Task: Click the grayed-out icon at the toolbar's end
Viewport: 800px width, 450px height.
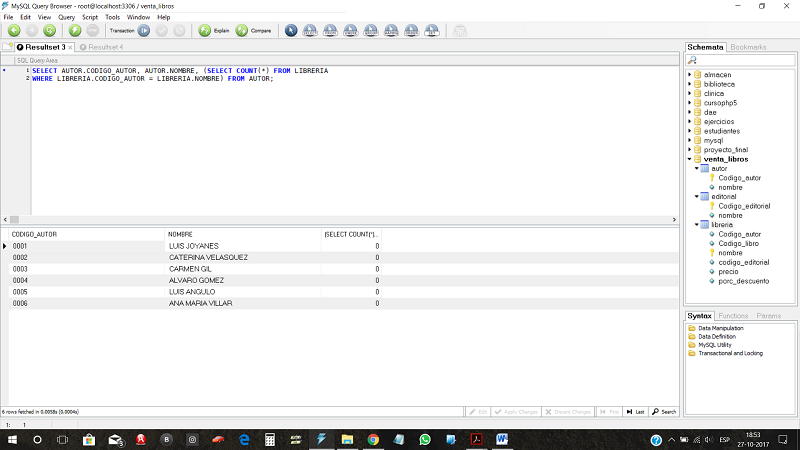Action: click(460, 31)
